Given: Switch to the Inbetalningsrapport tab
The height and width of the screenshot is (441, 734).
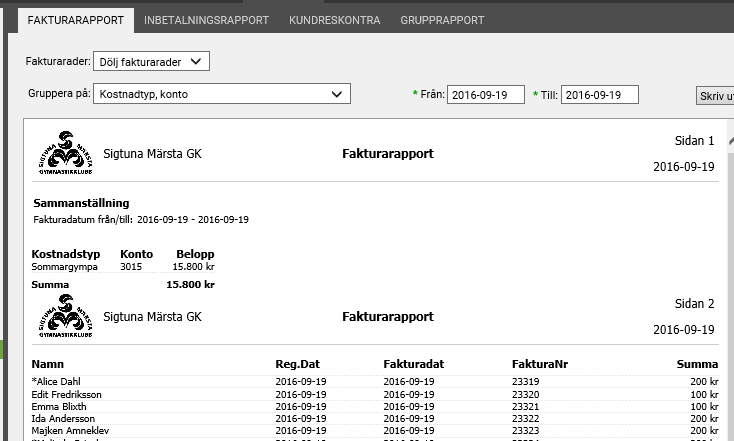Looking at the screenshot, I should click(x=206, y=20).
